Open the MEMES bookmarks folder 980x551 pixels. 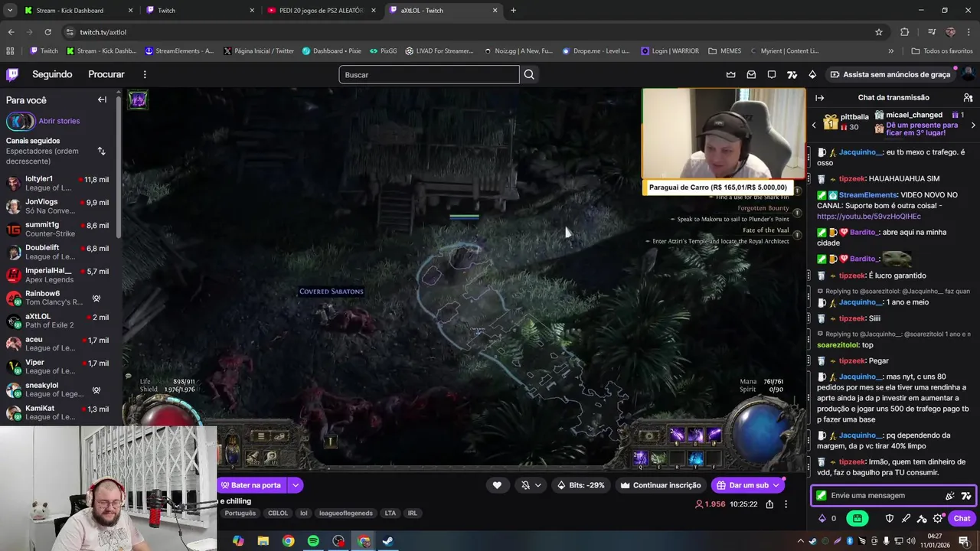[724, 51]
